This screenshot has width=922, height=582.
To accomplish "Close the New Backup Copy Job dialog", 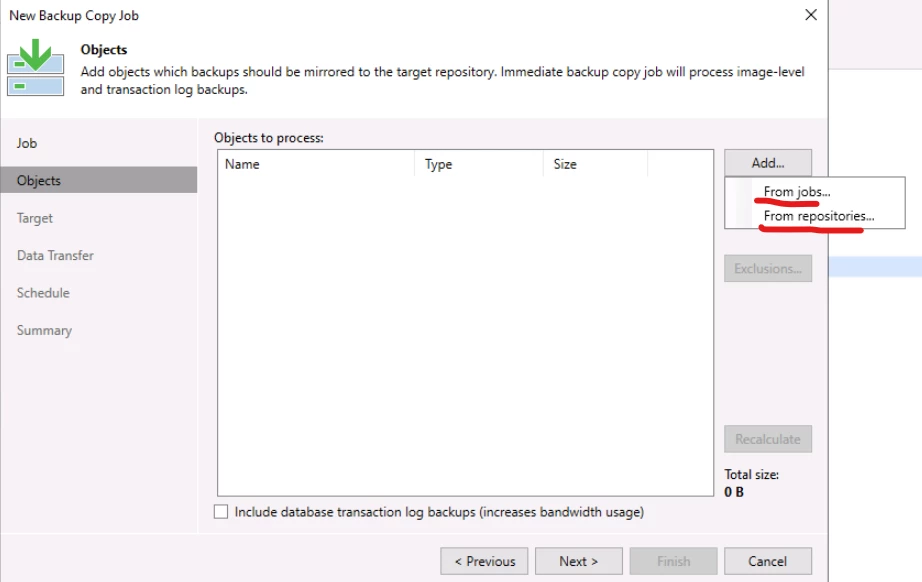I will [811, 15].
